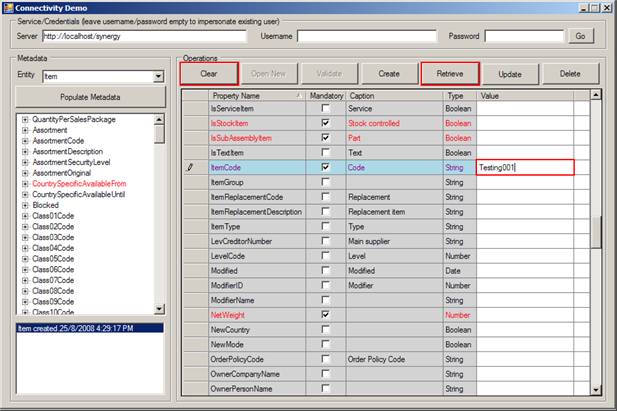Click the grid scrollbar up arrow
Viewport: 617px width, 411px height.
tap(596, 95)
